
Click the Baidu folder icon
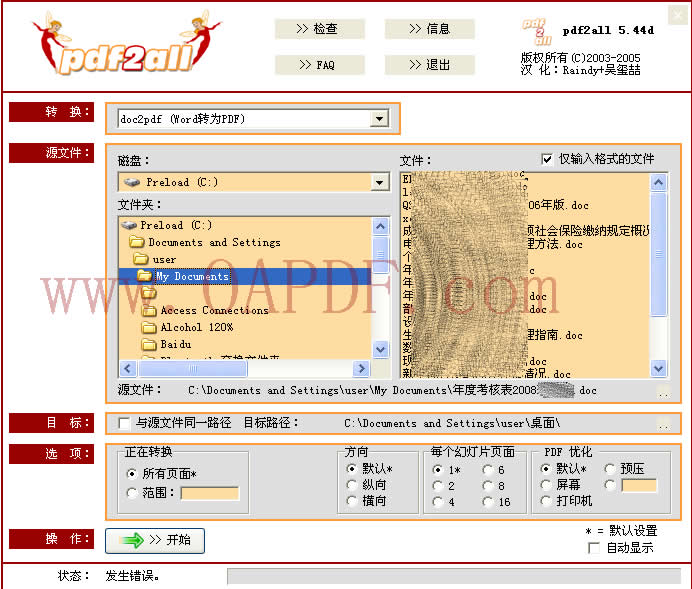pos(149,344)
